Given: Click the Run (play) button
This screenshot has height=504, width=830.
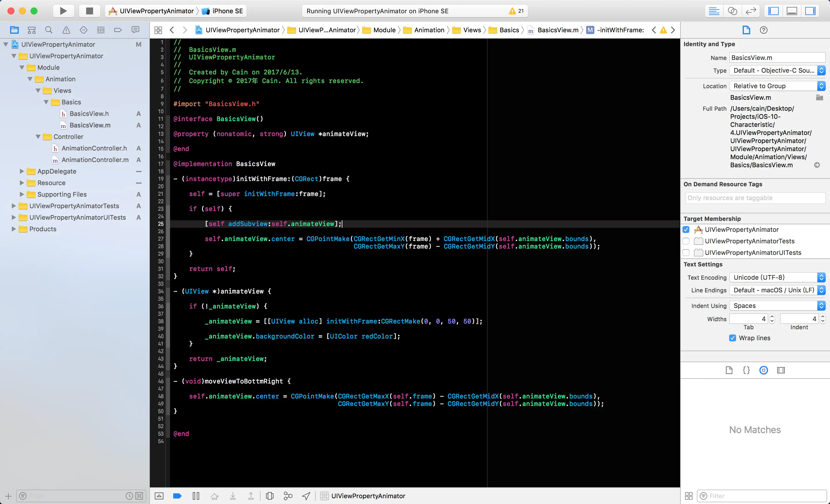Looking at the screenshot, I should click(x=63, y=11).
